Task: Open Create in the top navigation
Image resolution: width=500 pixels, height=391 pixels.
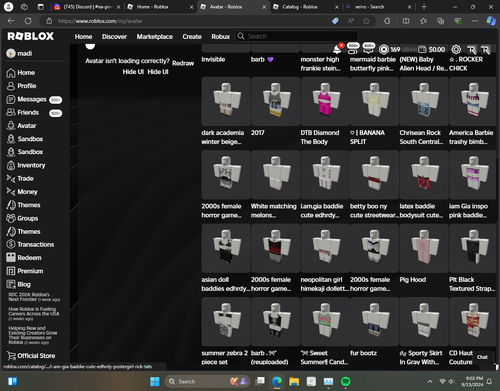Action: click(x=192, y=36)
